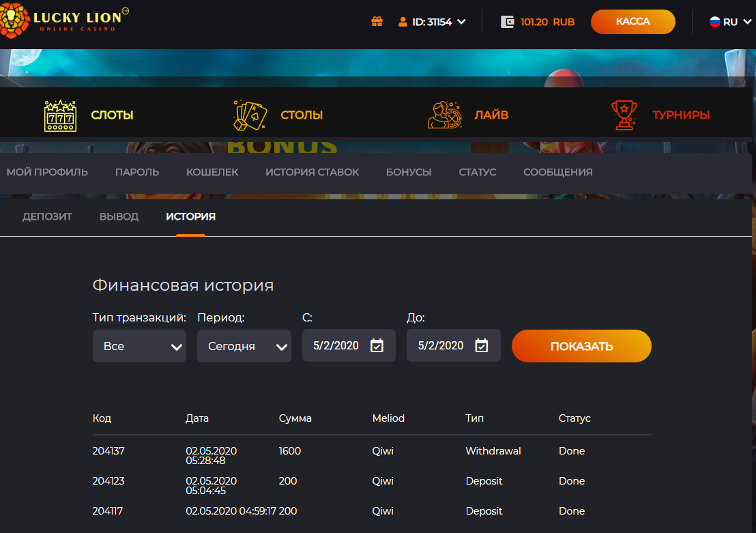Open calendar picker in the end date field
Screen dimensions: 756x533
pos(482,346)
